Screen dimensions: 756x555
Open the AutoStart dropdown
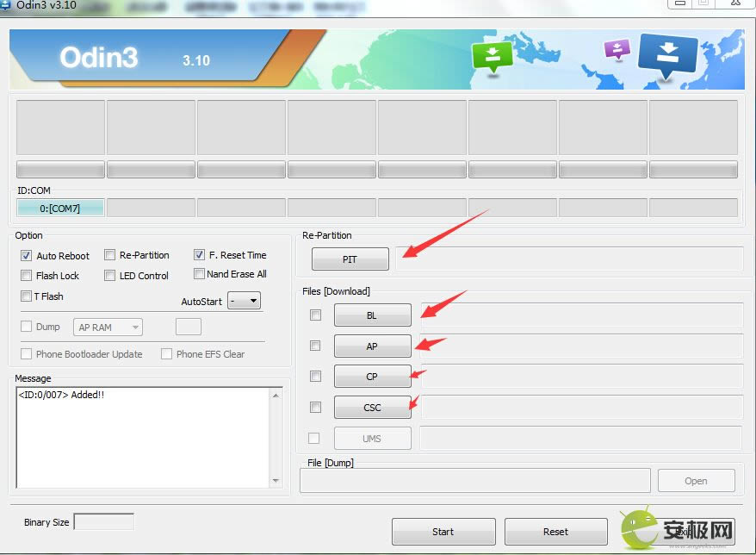tap(244, 301)
